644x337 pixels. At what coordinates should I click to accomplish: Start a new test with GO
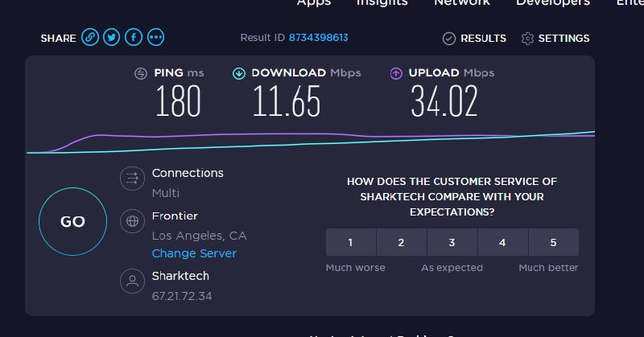click(72, 222)
